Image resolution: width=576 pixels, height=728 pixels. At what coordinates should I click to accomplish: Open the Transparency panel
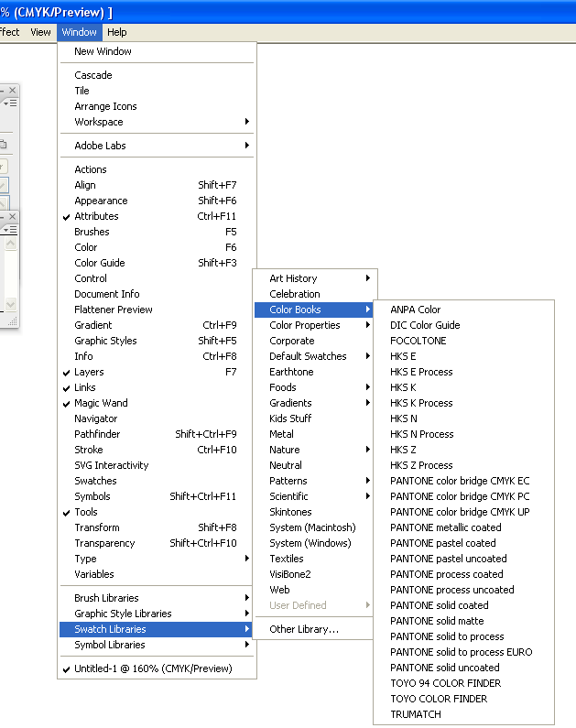(x=157, y=543)
